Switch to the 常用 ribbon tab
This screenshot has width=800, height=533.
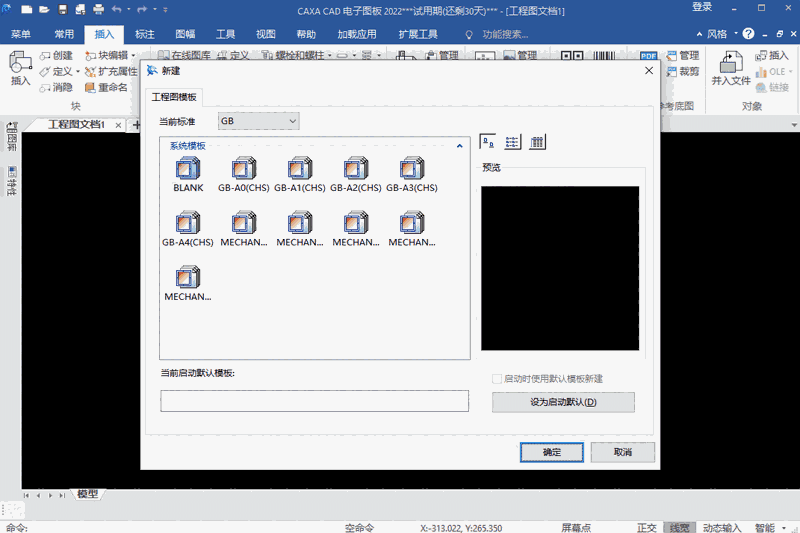pos(64,34)
